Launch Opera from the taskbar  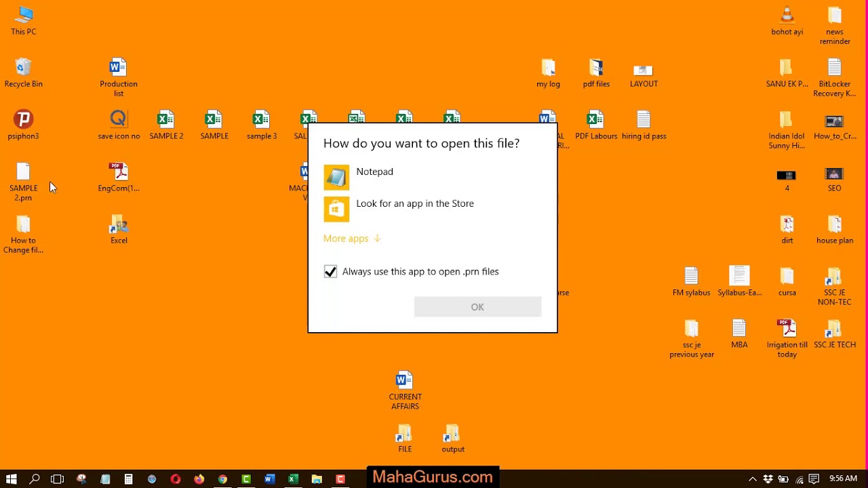coord(176,479)
